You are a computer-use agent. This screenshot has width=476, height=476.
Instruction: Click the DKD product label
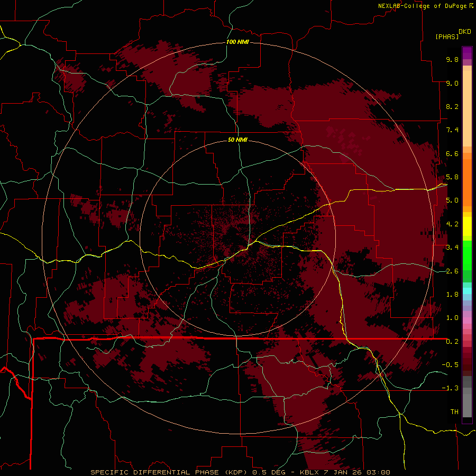(x=465, y=32)
